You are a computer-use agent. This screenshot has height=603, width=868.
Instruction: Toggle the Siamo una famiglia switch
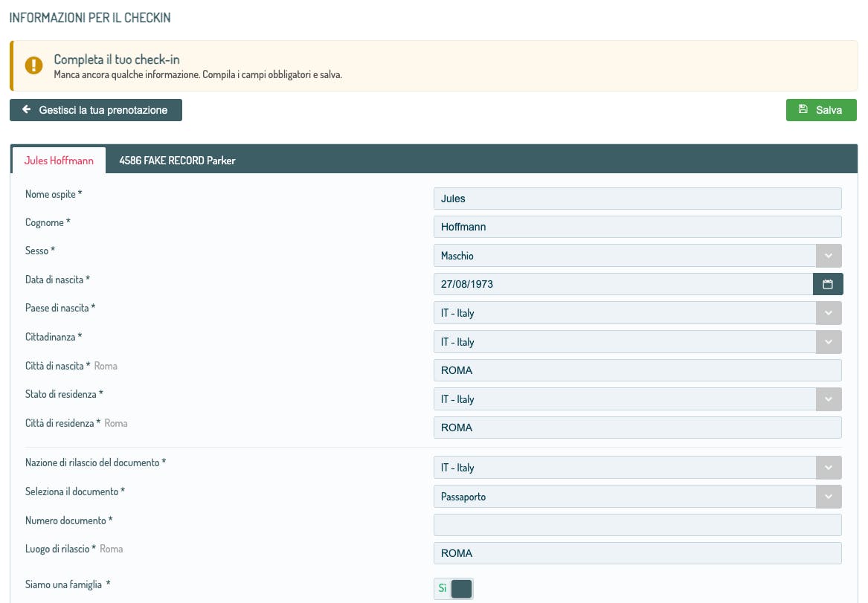pyautogui.click(x=454, y=589)
